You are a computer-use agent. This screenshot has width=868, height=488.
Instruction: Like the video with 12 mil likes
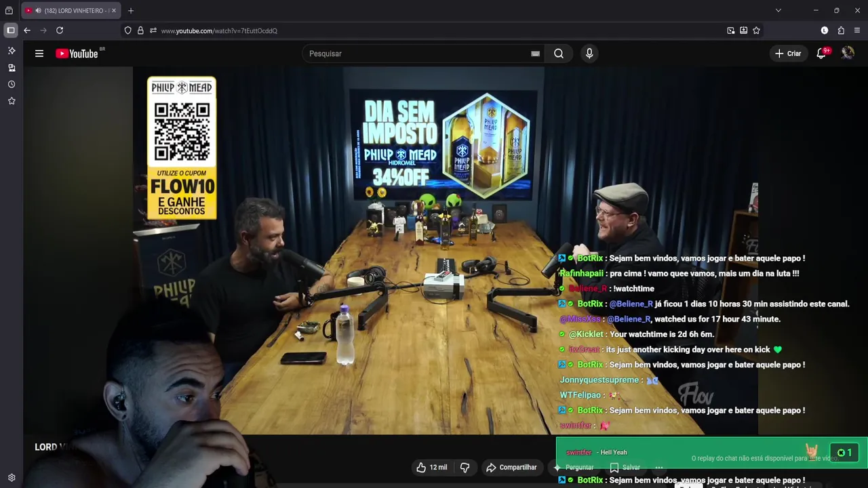(432, 468)
